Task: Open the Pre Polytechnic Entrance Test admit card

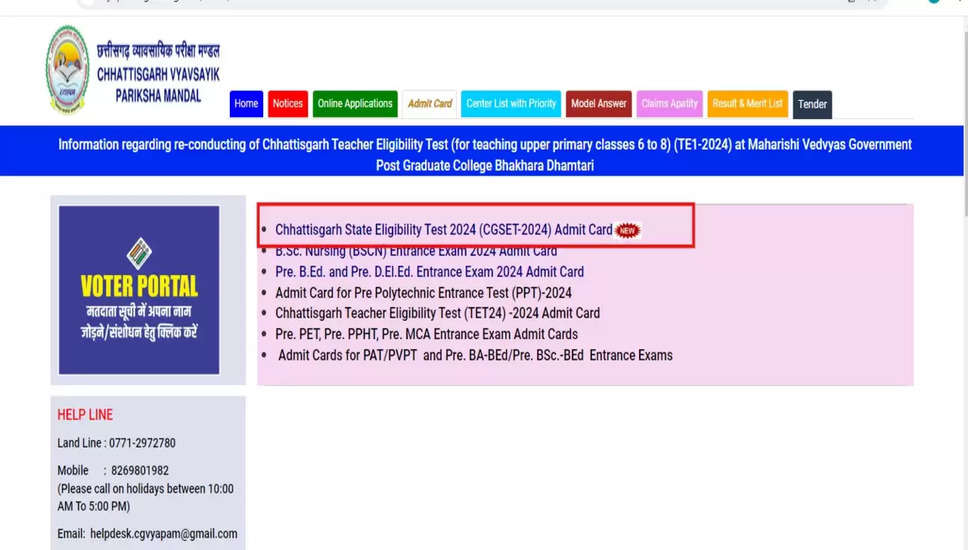Action: pyautogui.click(x=423, y=293)
